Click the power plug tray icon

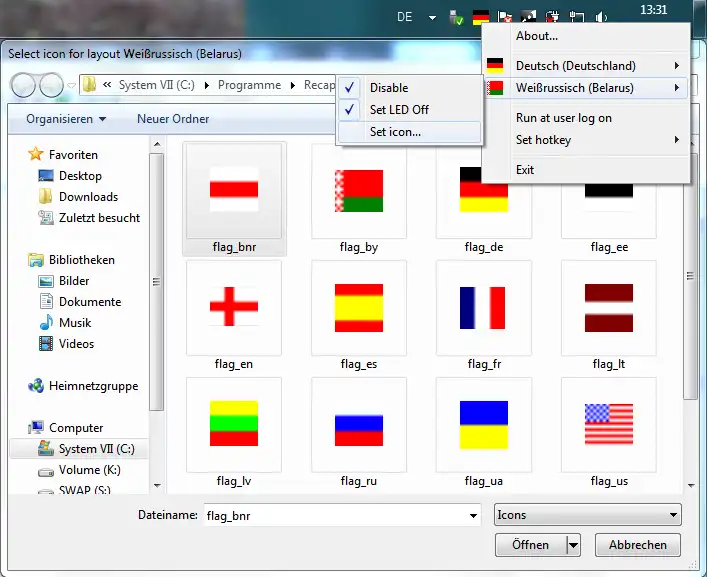click(552, 18)
